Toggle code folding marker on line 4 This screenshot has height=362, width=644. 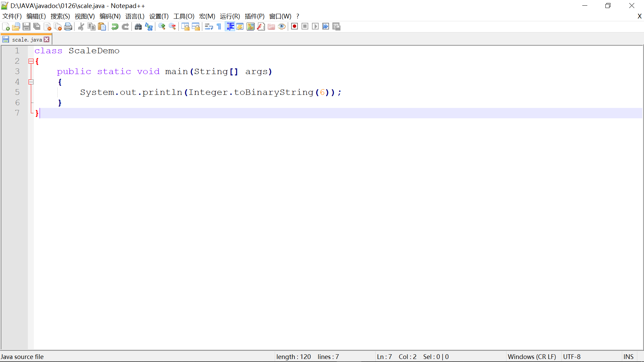[31, 81]
